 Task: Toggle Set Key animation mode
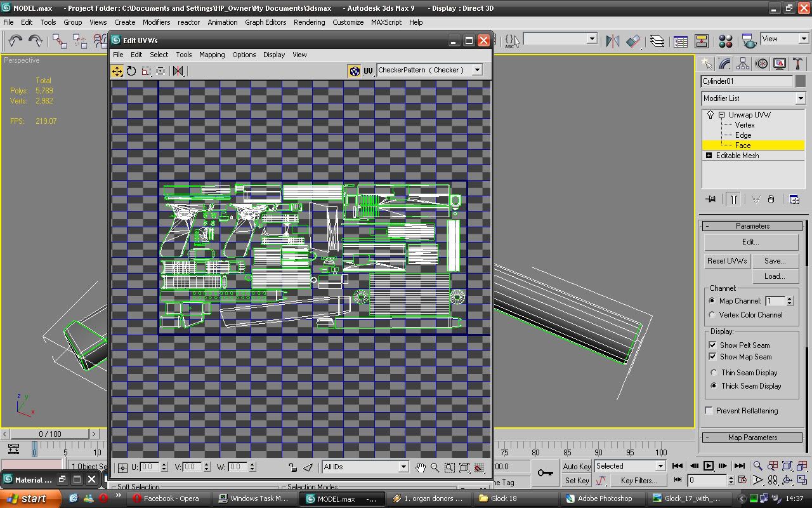point(577,481)
